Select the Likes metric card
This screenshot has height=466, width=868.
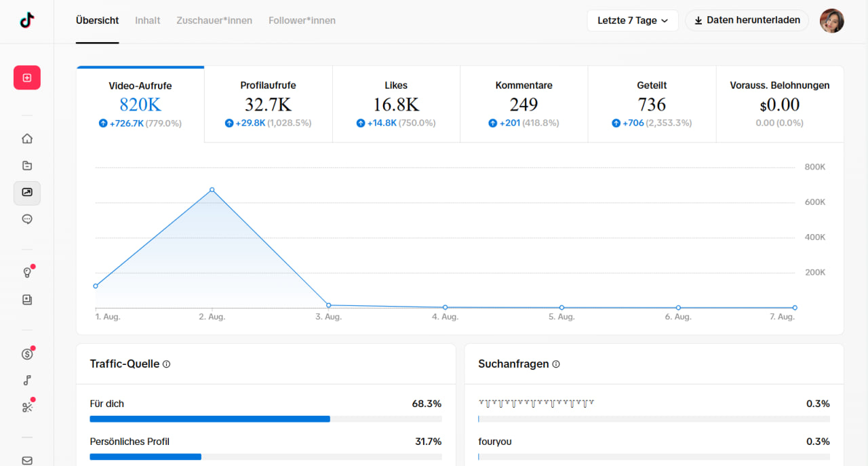pyautogui.click(x=396, y=104)
